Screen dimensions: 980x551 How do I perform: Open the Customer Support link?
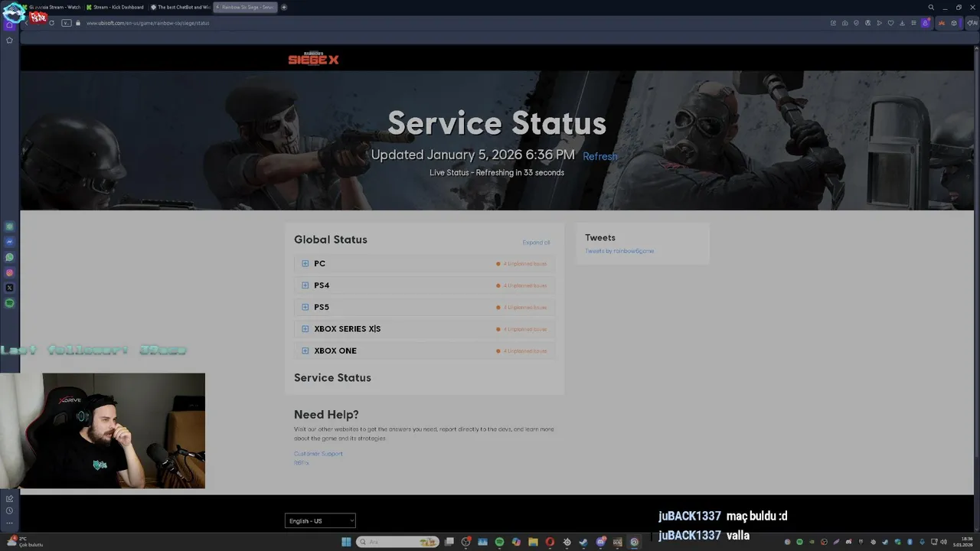tap(318, 454)
